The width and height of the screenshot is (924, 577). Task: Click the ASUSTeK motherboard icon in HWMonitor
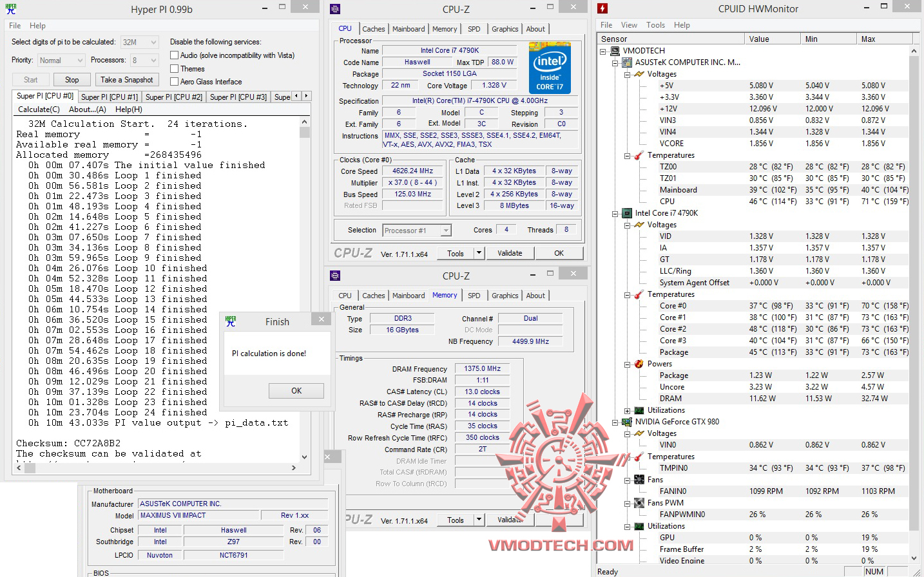point(628,62)
